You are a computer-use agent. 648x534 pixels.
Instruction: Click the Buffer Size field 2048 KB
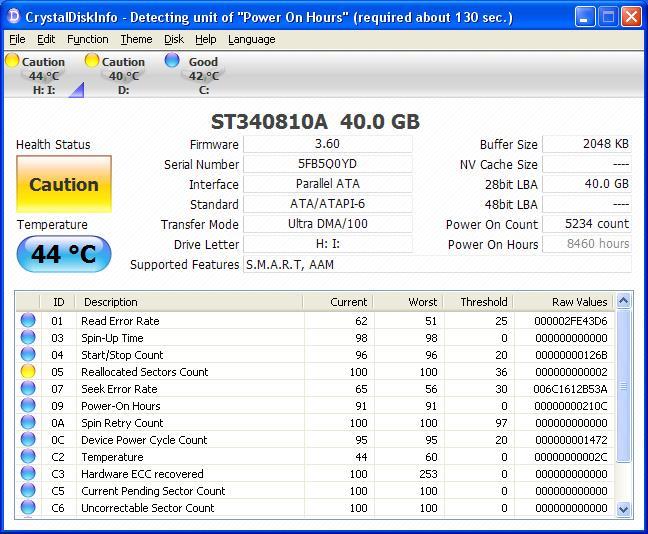coord(587,144)
